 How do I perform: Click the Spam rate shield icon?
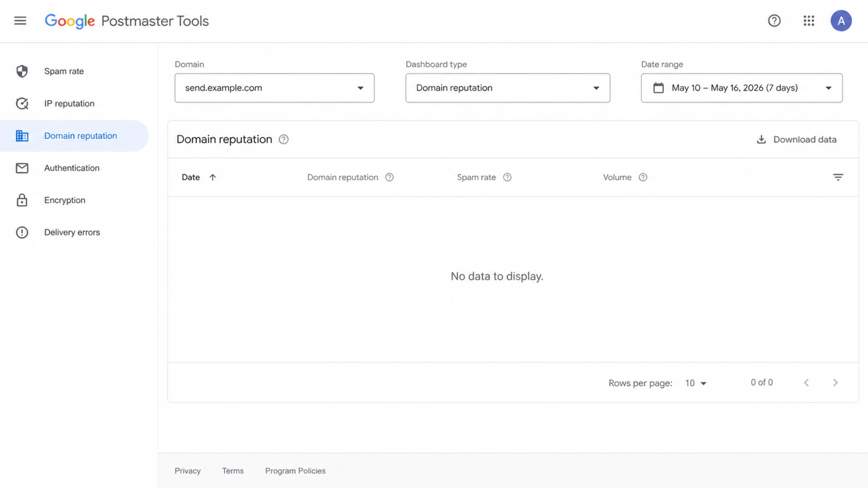pos(22,71)
